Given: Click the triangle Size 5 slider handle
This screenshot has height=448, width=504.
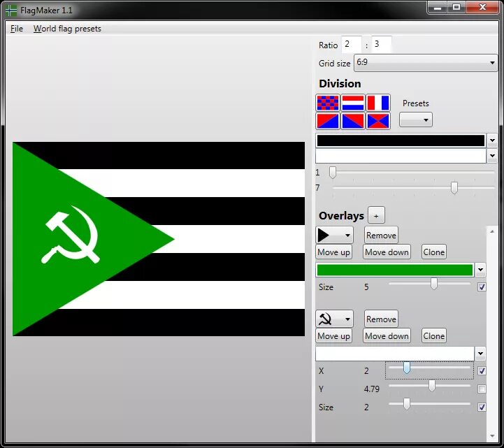Looking at the screenshot, I should coord(434,284).
